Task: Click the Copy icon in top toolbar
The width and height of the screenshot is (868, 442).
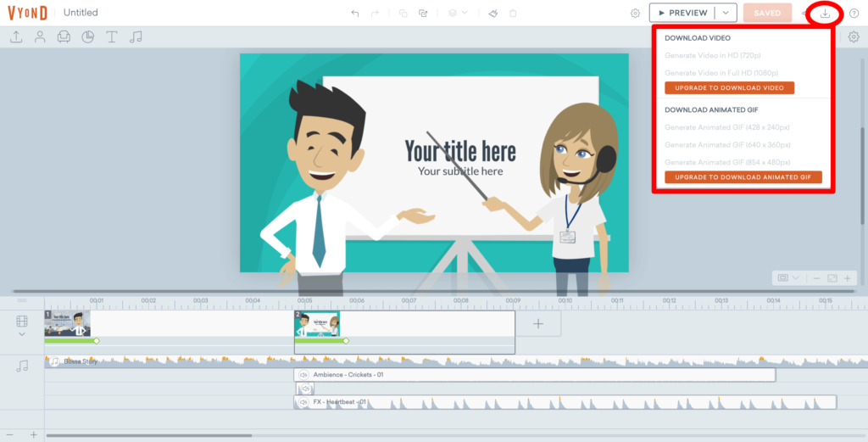Action: 403,14
